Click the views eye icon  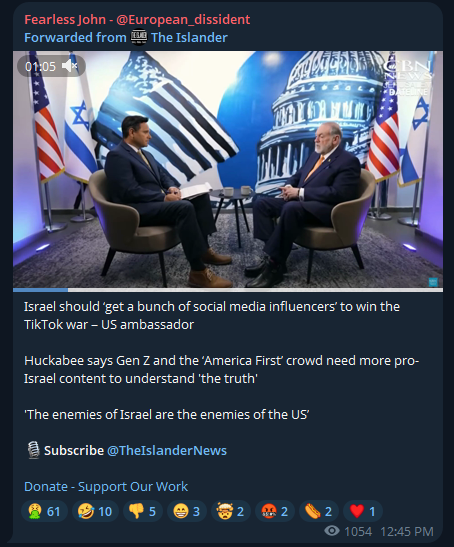coord(332,531)
